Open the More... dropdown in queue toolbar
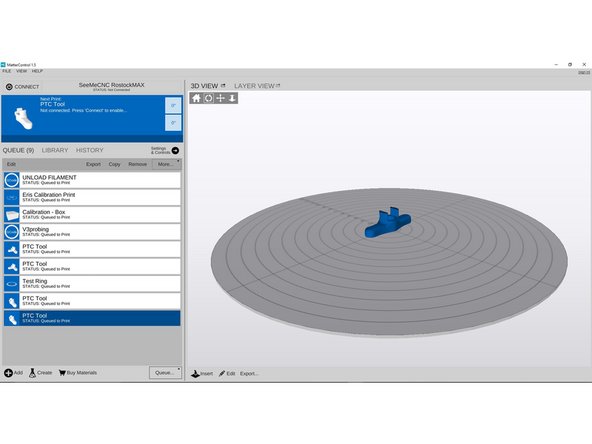Viewport: 592px width, 444px height. point(166,164)
